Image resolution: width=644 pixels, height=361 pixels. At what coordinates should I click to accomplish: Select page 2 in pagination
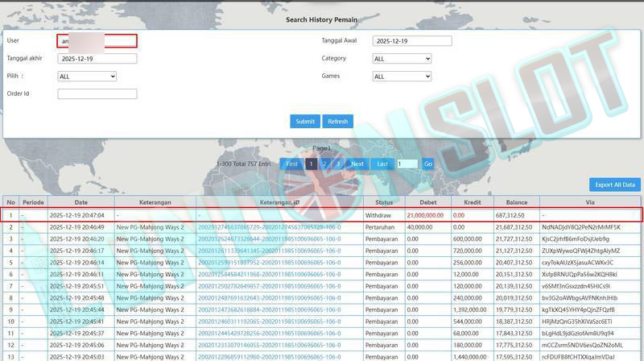(324, 164)
